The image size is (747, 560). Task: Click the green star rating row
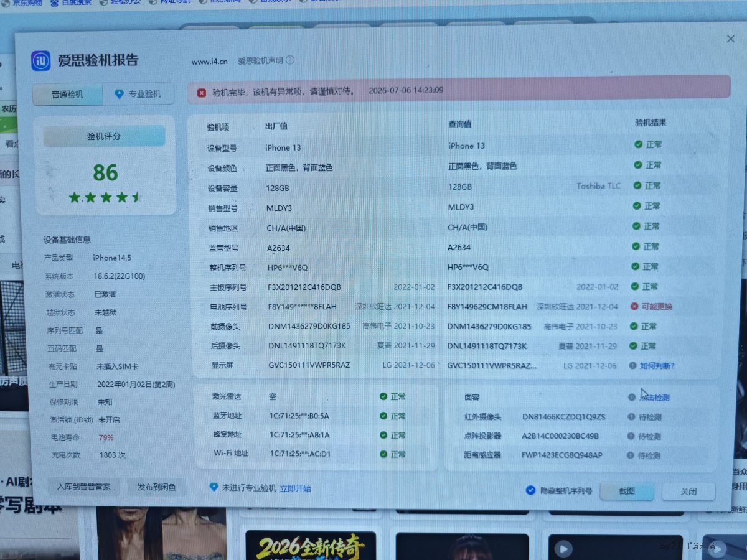click(105, 197)
